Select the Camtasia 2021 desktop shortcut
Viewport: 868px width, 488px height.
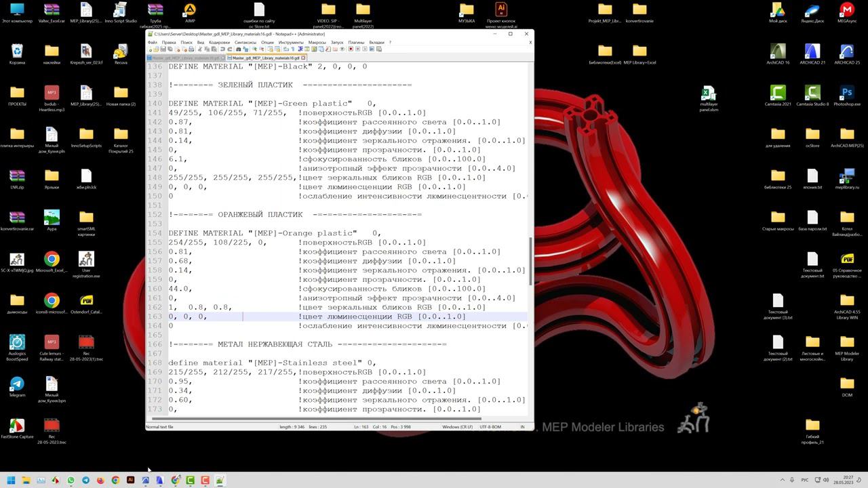click(x=778, y=94)
